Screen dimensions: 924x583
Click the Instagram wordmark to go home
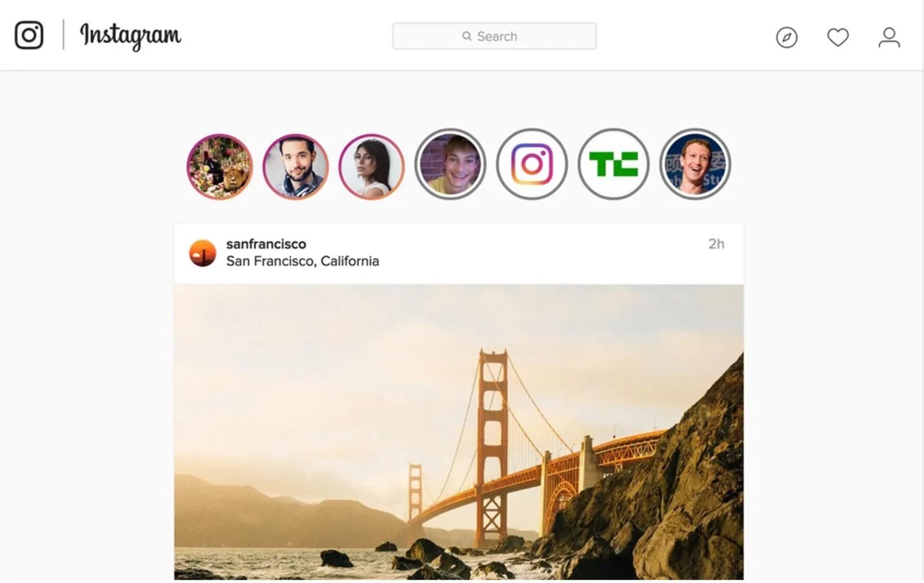130,36
